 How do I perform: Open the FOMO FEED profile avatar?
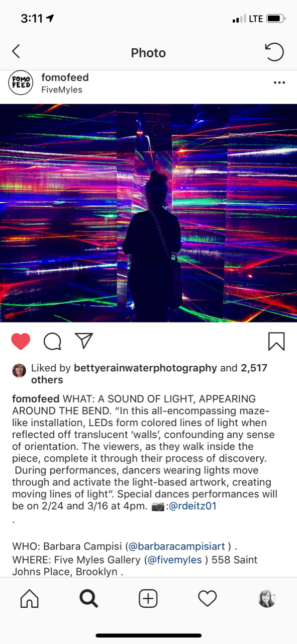coord(21,83)
